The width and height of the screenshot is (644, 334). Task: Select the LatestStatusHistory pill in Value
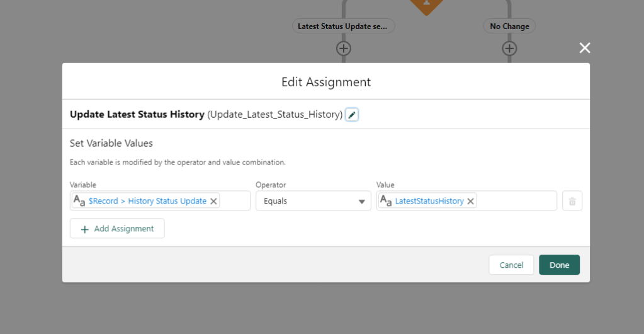pos(429,201)
